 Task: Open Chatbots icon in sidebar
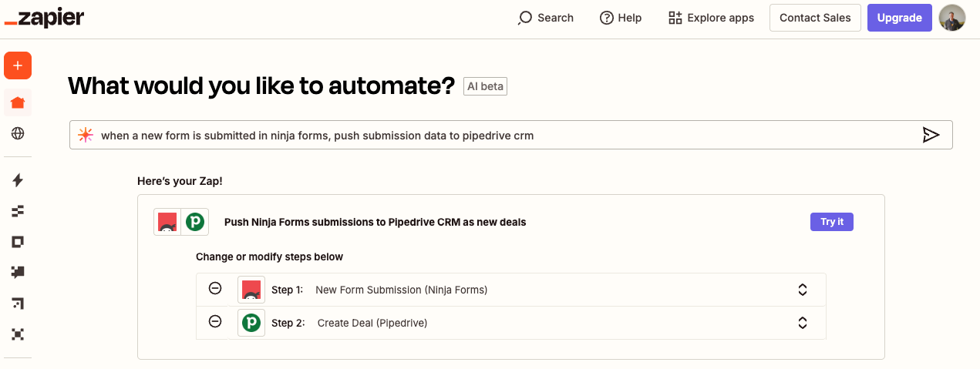(x=18, y=272)
